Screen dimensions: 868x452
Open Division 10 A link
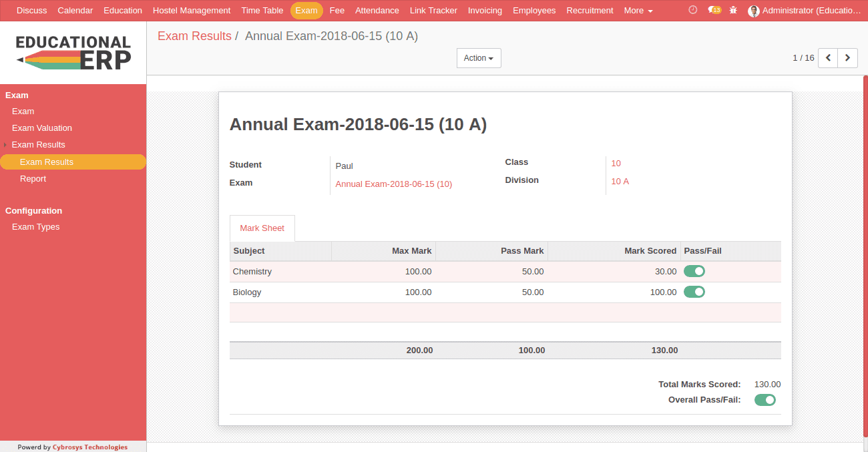620,182
